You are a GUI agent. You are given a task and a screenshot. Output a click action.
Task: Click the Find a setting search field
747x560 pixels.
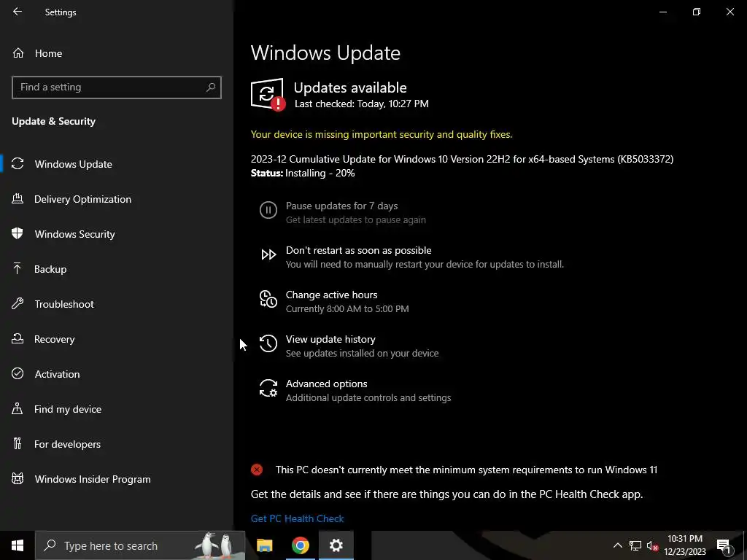[x=117, y=87]
